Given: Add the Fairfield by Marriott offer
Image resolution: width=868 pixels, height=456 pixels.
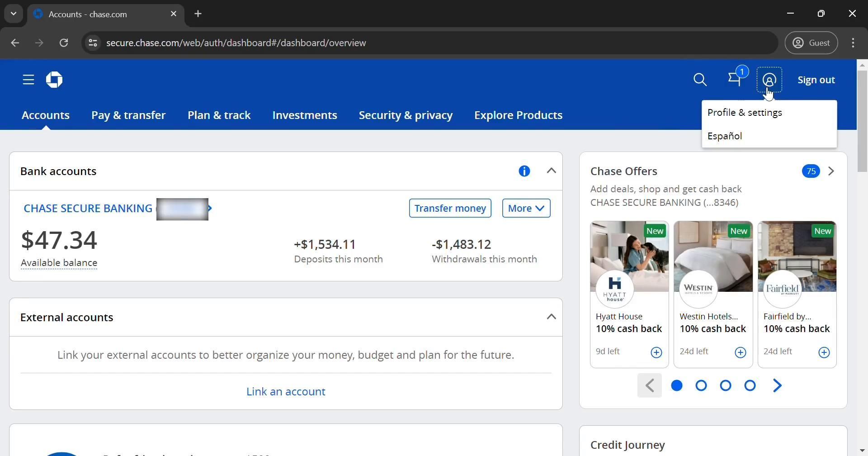Looking at the screenshot, I should click(824, 352).
